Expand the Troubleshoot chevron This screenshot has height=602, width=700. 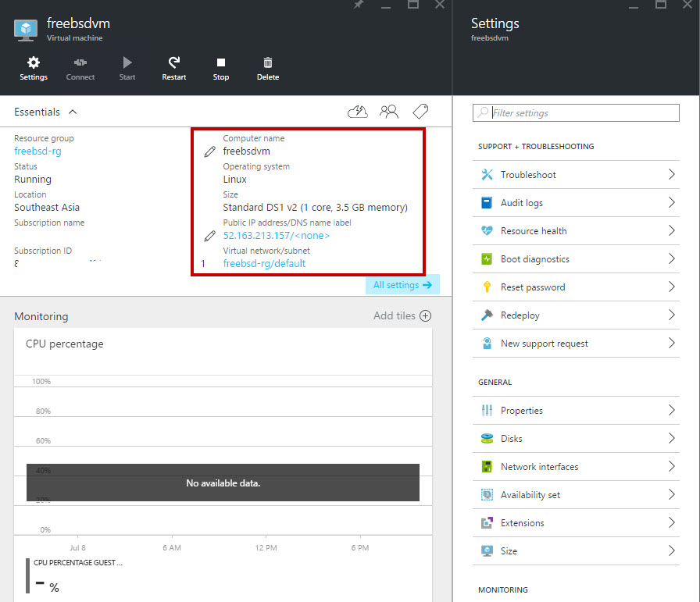coord(671,174)
